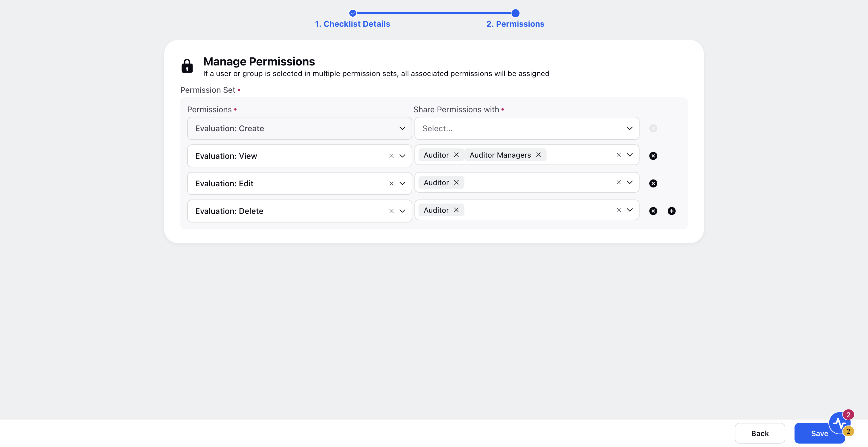
Task: Remove Auditor Managers tag from View row
Action: [x=538, y=155]
